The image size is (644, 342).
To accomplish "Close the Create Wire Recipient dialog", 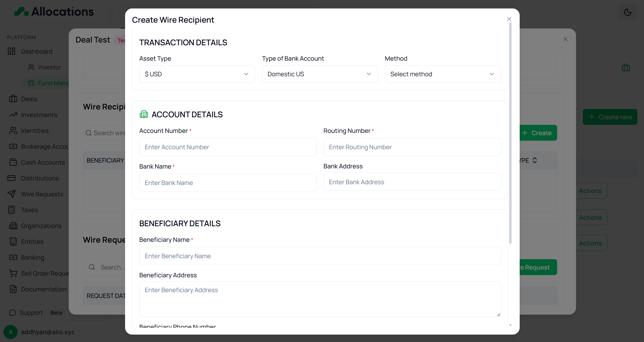I will 509,19.
